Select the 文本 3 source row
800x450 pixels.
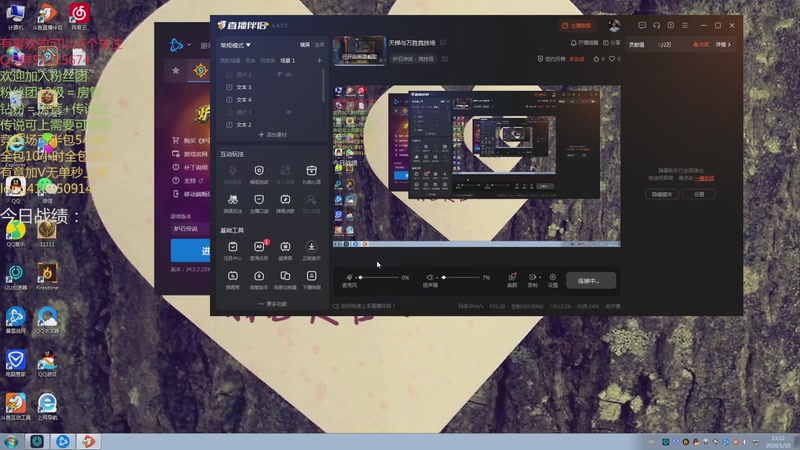coord(272,87)
